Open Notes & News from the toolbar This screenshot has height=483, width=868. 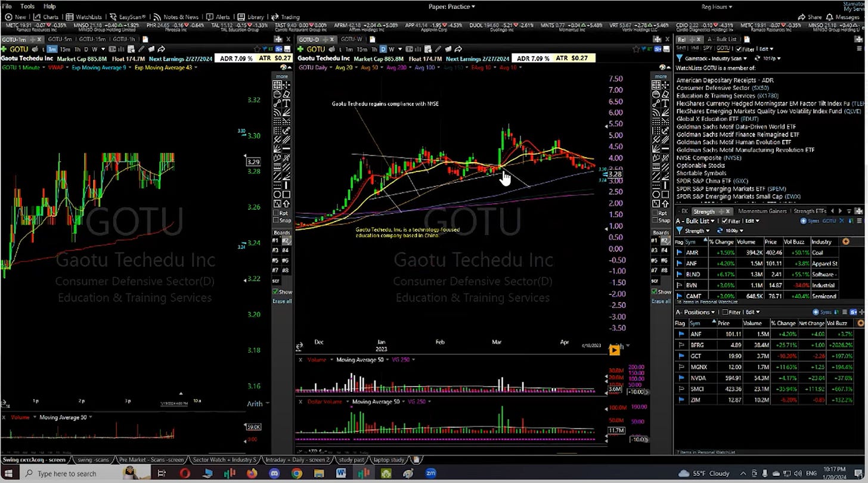176,17
